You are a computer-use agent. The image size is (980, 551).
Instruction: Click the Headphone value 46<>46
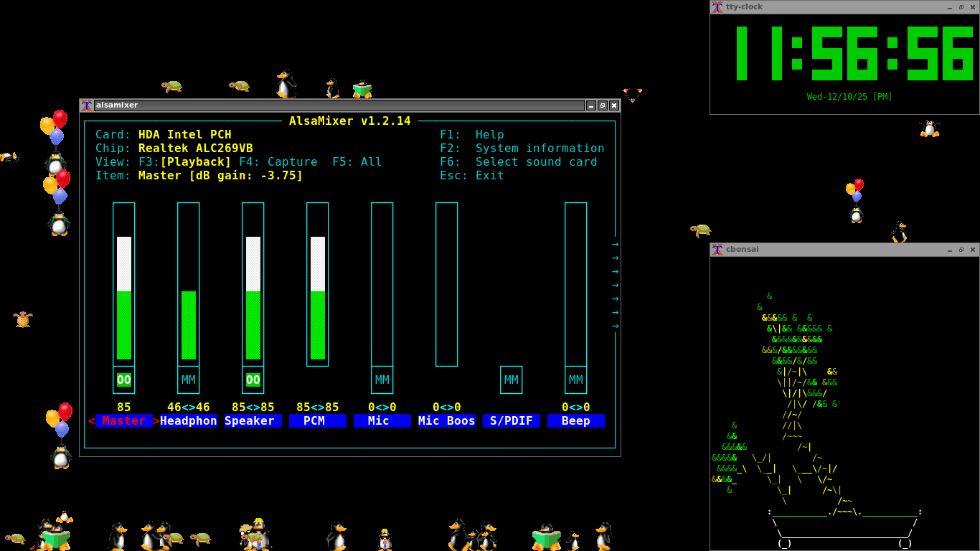tap(189, 408)
